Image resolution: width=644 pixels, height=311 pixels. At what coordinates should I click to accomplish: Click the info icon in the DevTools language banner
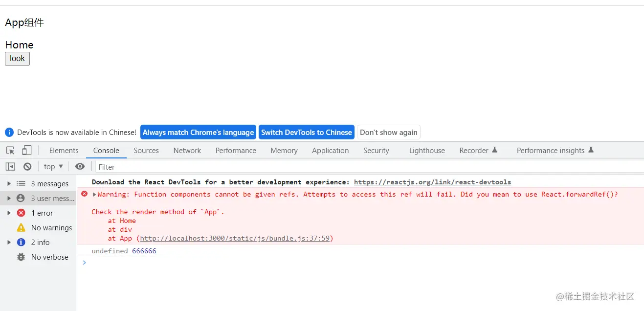coord(9,133)
